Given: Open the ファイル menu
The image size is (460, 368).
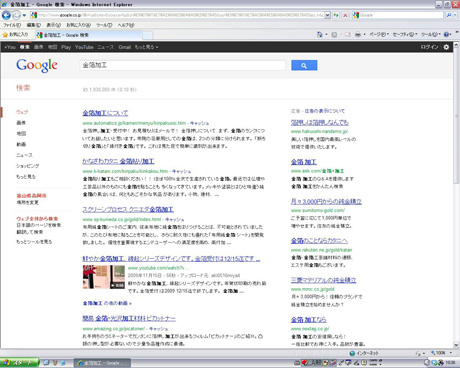Looking at the screenshot, I should pos(12,25).
